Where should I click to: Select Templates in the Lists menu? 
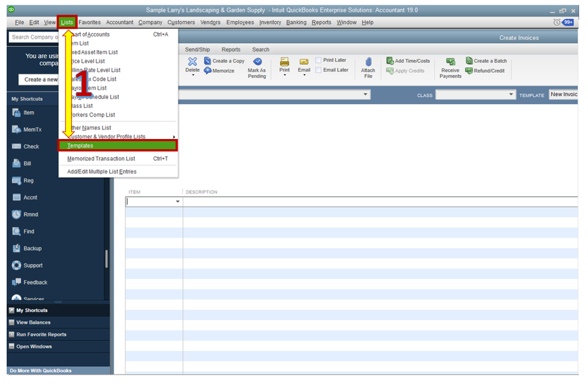click(x=118, y=145)
